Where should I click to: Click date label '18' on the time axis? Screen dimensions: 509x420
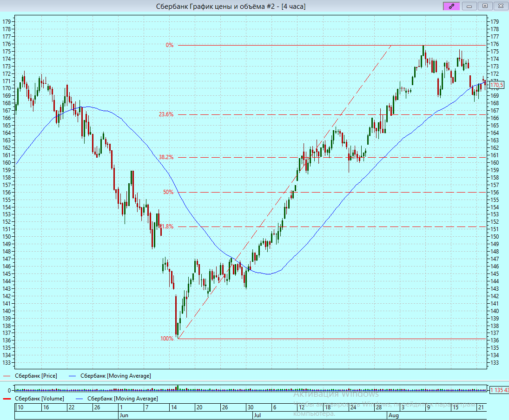328,407
